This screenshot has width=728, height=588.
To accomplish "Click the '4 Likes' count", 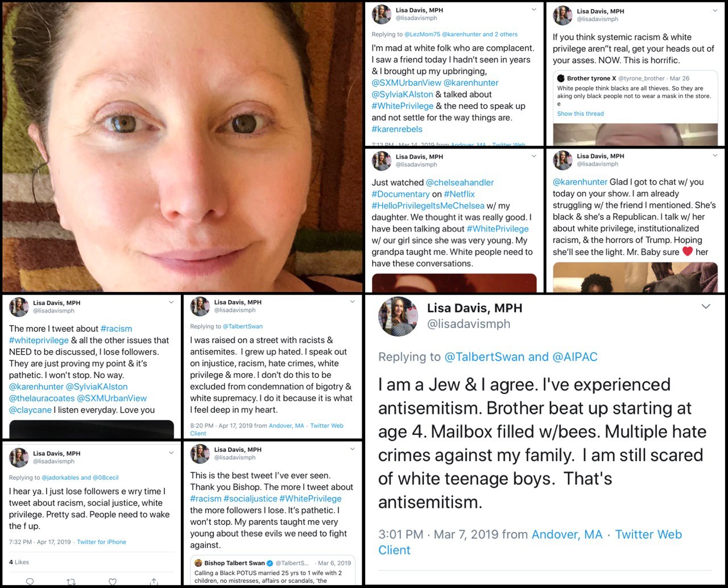I will pos(19,562).
